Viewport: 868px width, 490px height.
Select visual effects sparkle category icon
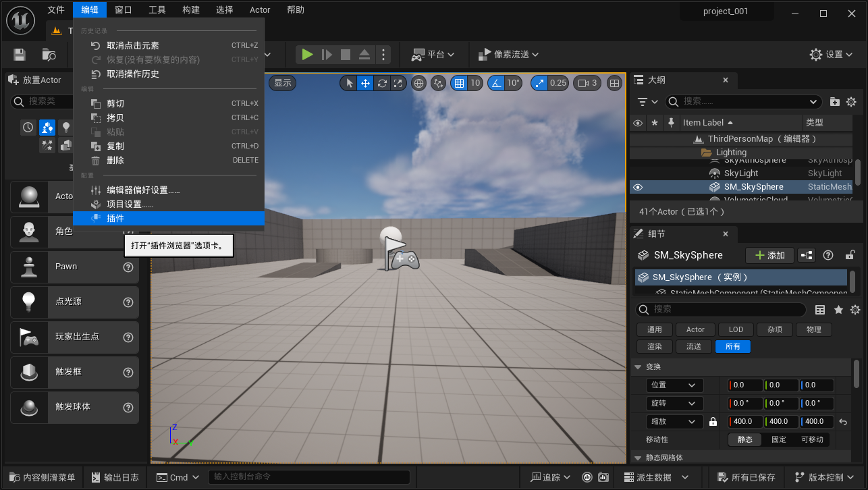(x=47, y=145)
